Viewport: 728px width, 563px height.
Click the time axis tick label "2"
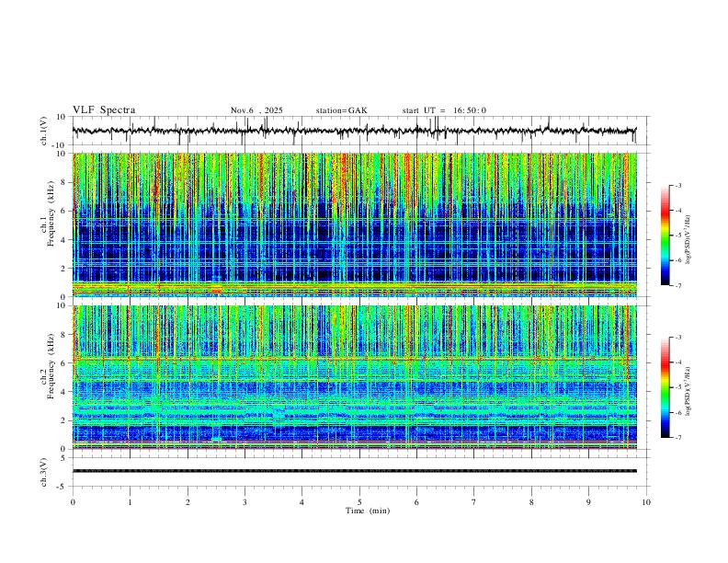point(188,502)
